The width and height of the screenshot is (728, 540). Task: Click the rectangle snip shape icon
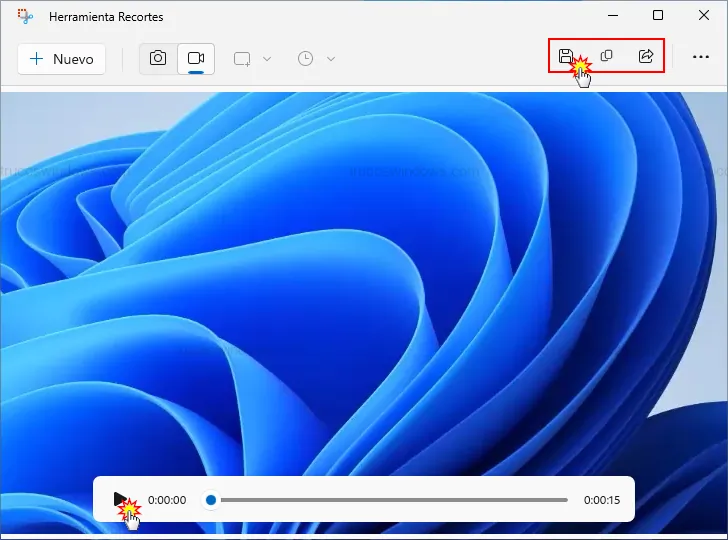(242, 59)
